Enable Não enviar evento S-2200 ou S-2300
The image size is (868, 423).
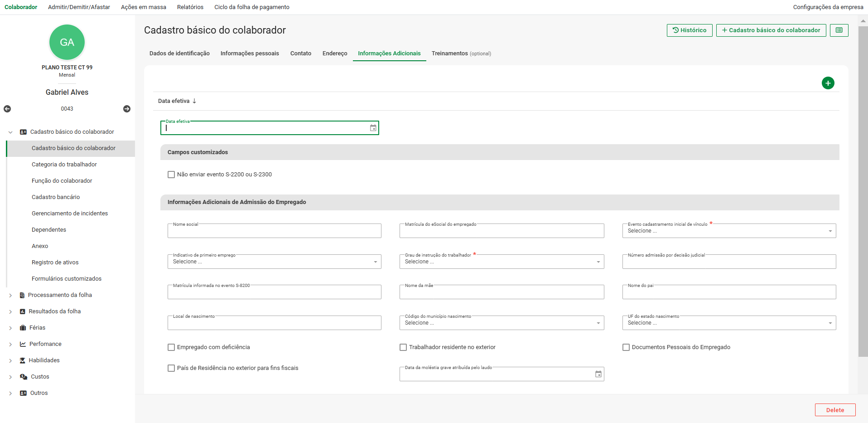pos(171,175)
